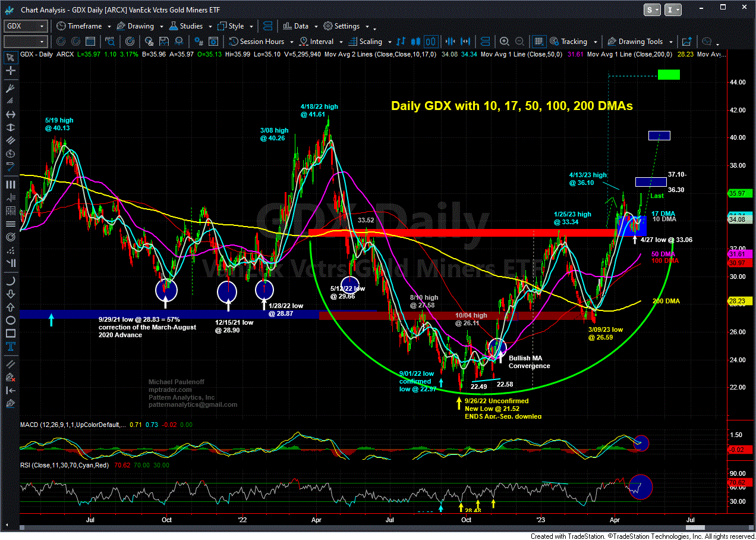Viewport: 756px width, 540px height.
Task: Click the save chart floppy-disk icon
Action: point(164,42)
